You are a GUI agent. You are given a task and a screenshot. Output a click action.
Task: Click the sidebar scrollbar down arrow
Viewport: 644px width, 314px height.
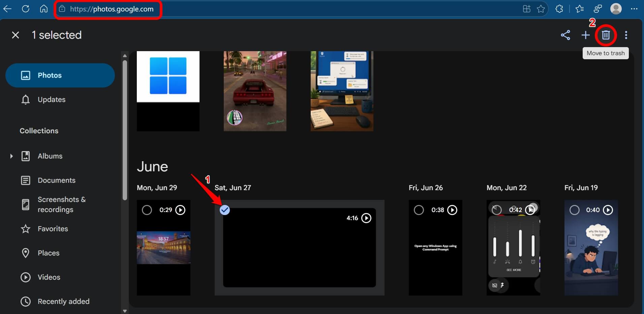(x=125, y=311)
